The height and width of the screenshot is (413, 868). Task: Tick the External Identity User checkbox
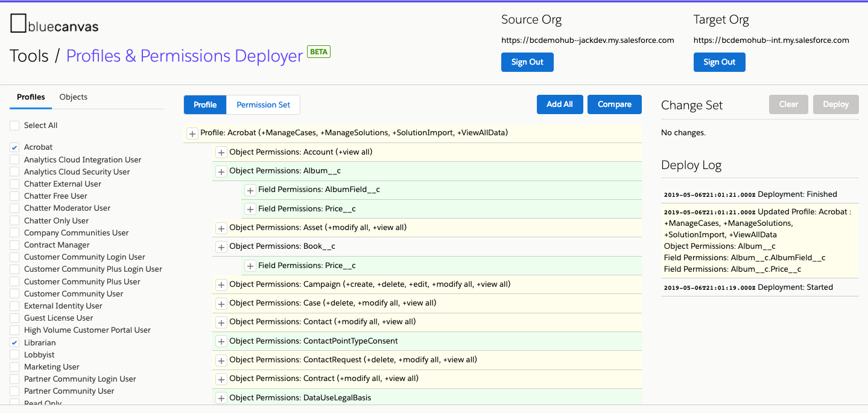[14, 306]
